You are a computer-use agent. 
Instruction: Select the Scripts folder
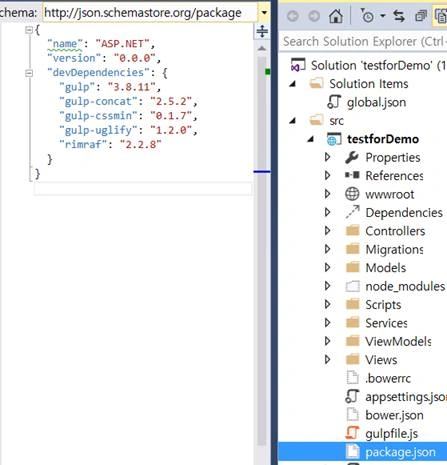pyautogui.click(x=383, y=305)
